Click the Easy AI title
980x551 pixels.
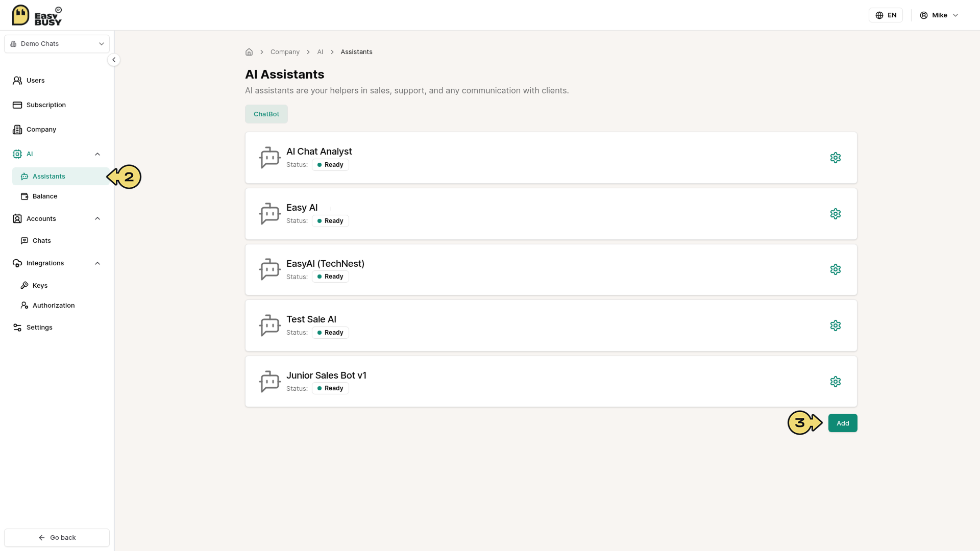pos(302,208)
